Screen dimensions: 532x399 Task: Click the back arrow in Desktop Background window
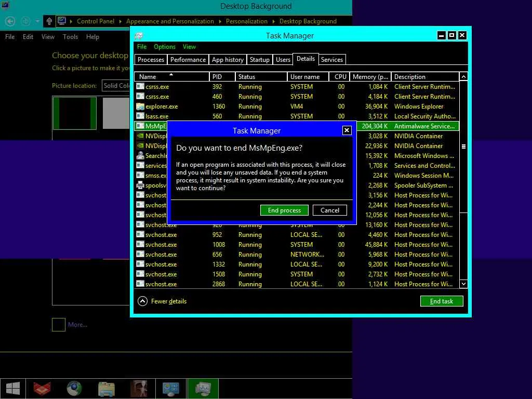(10, 21)
